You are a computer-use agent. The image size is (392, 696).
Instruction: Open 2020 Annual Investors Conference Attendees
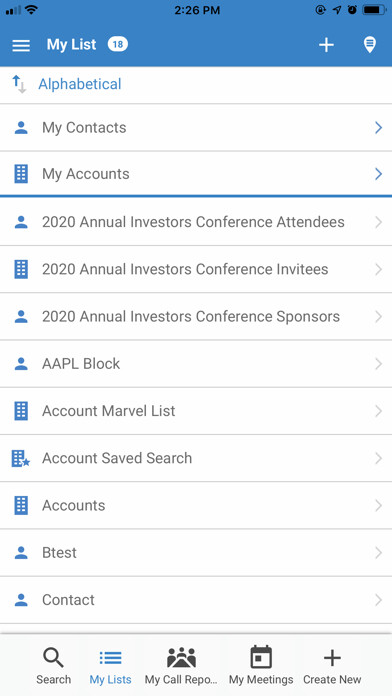196,222
